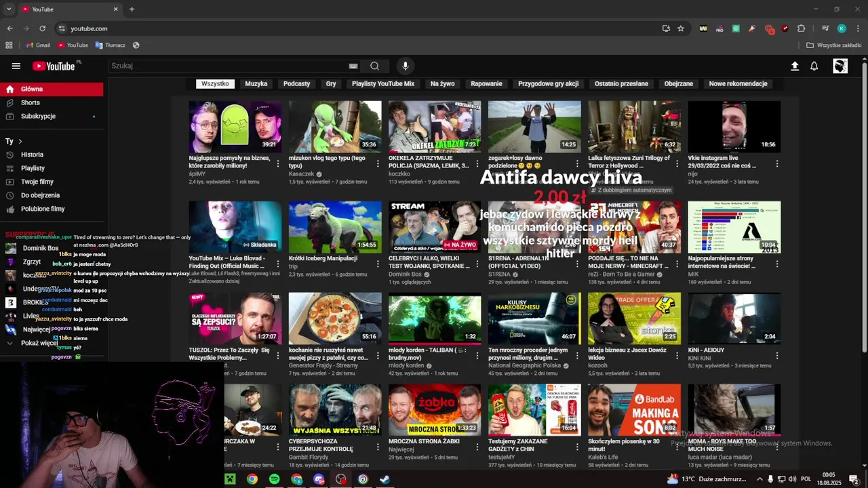
Task: Select the Muzyka filter chip
Action: click(x=256, y=83)
